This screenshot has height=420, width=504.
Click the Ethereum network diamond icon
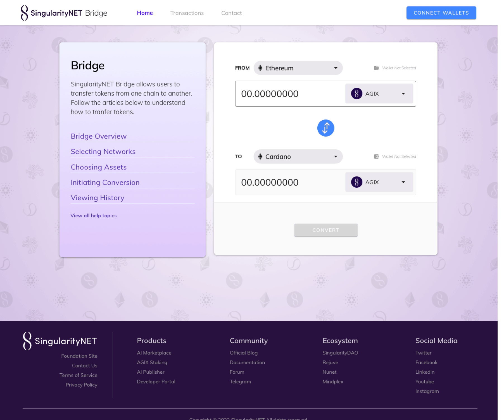pos(260,68)
